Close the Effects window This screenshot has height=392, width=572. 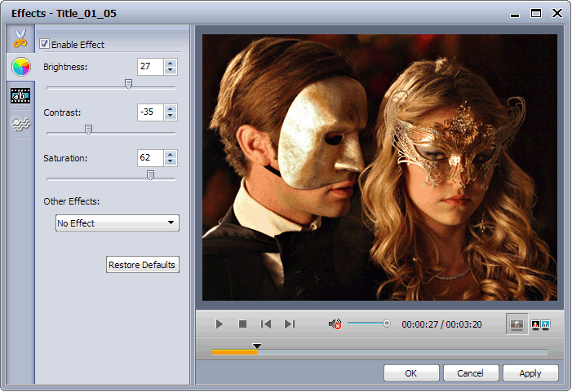click(x=557, y=14)
